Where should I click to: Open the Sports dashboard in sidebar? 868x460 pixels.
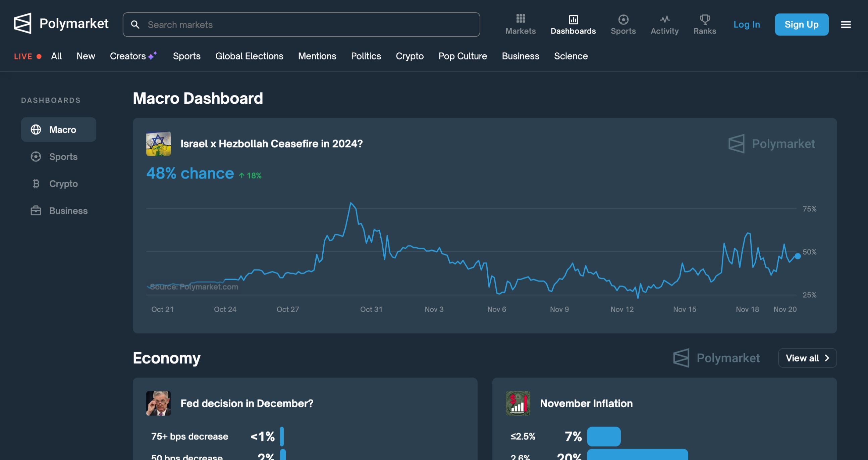59,156
